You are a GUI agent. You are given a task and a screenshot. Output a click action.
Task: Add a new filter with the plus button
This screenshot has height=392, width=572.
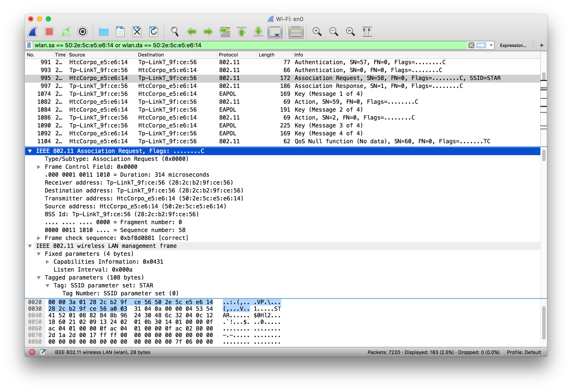tap(541, 45)
